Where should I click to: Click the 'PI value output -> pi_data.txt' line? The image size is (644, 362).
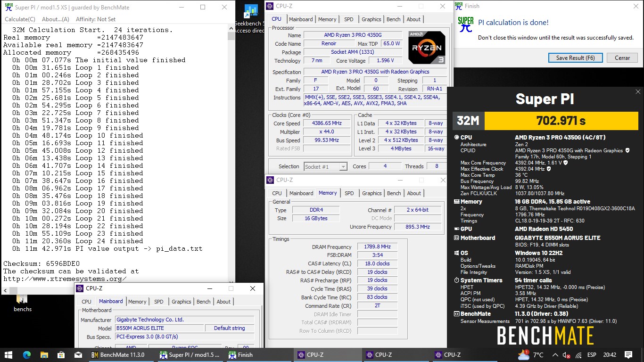[x=107, y=248]
